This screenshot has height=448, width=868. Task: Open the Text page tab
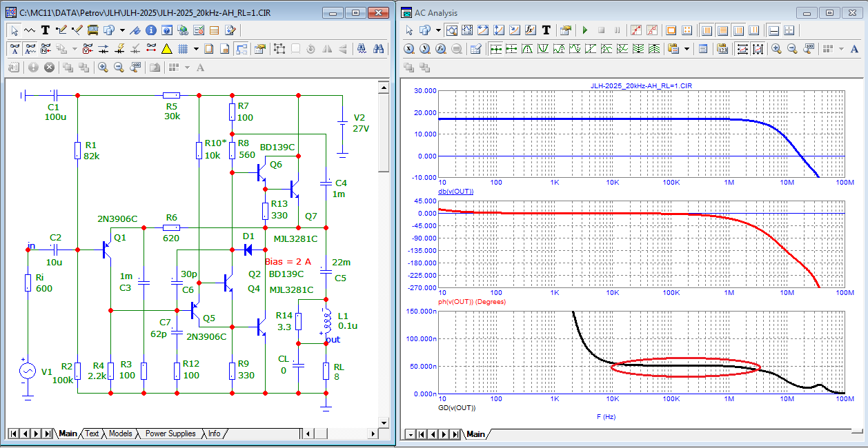pos(92,434)
